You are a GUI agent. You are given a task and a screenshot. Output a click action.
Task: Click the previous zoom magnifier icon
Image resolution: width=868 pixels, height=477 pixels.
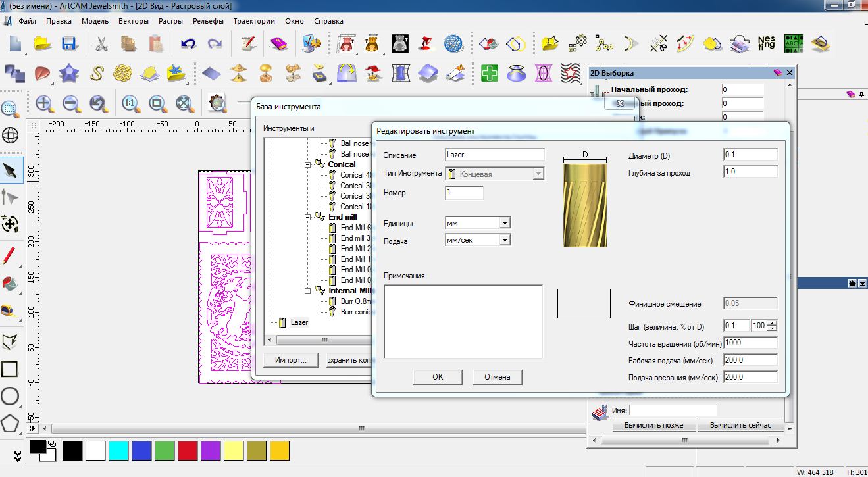click(98, 103)
